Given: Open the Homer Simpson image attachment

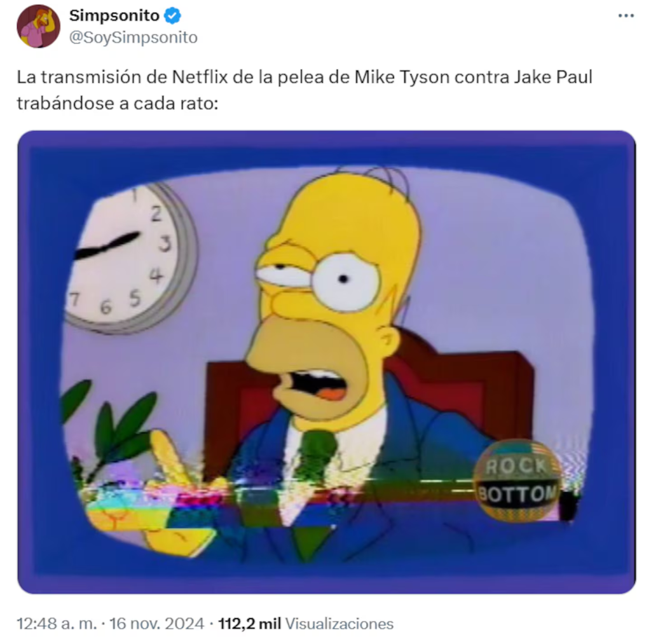Looking at the screenshot, I should (x=326, y=362).
